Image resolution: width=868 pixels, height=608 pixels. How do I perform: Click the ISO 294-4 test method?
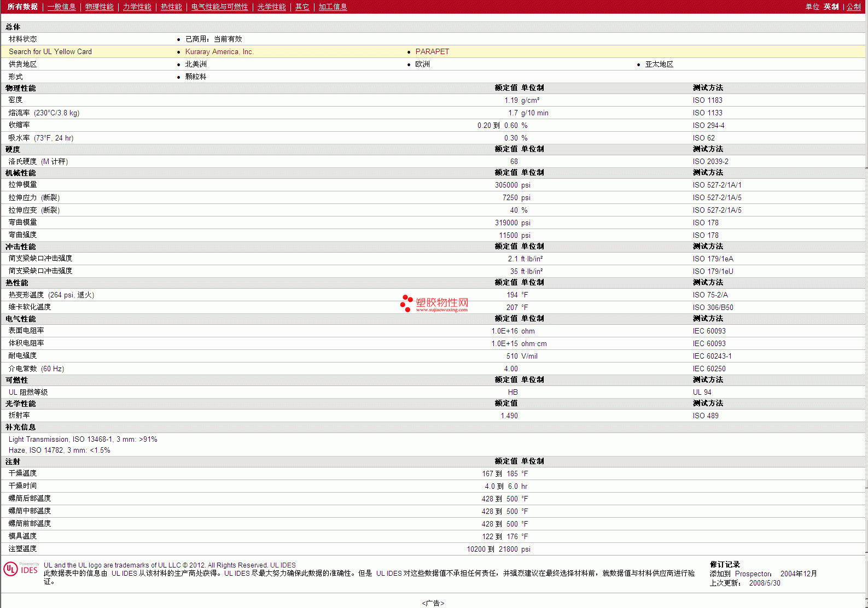708,125
